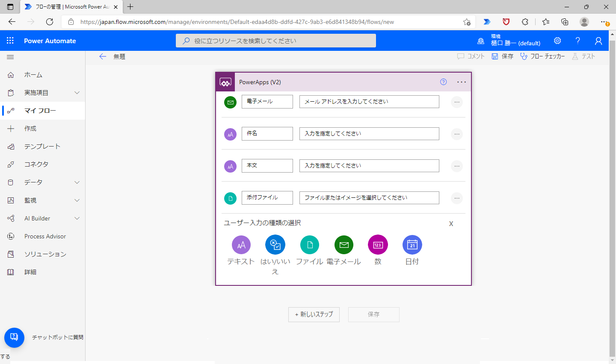Expand 監視 in sidebar
The width and height of the screenshot is (616, 364).
[77, 200]
